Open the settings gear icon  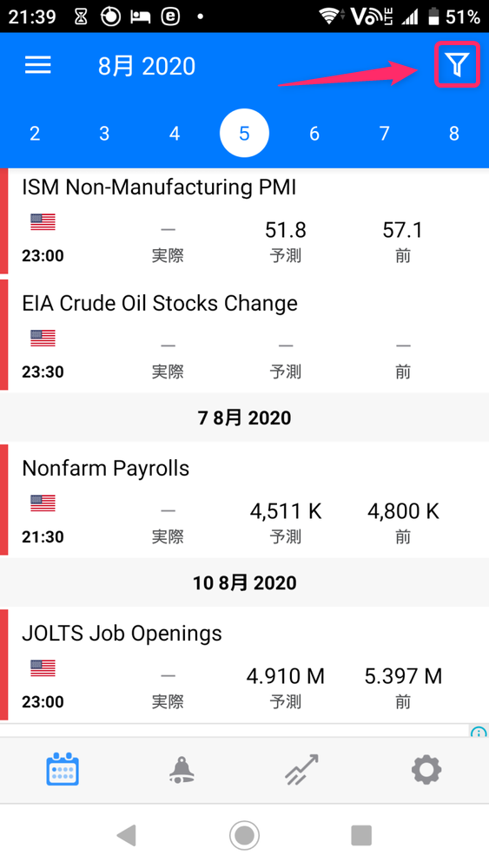coord(426,769)
